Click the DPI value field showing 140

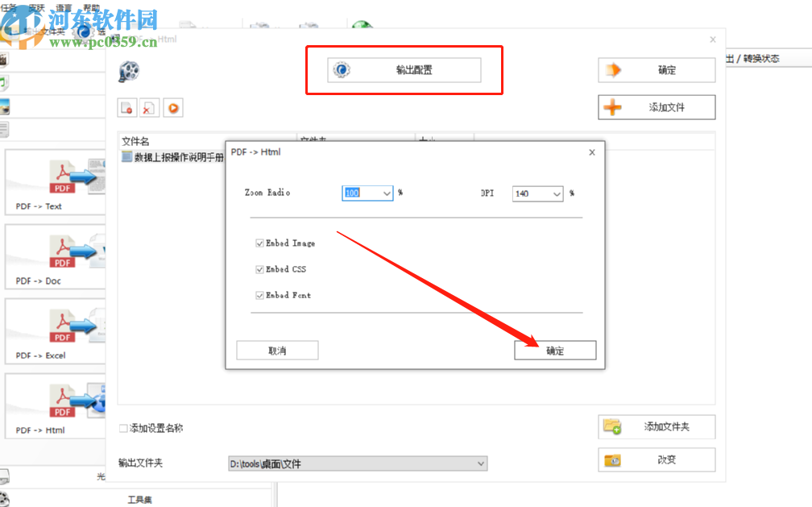tap(532, 194)
